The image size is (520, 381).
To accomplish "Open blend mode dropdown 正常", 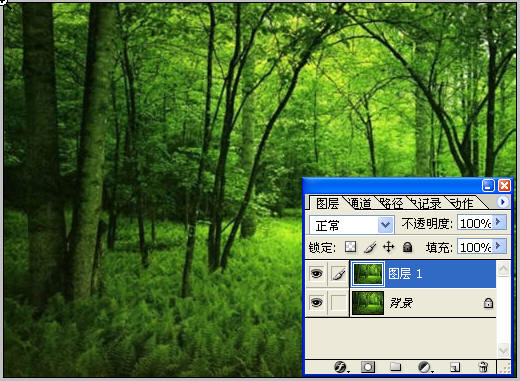I will pyautogui.click(x=352, y=225).
